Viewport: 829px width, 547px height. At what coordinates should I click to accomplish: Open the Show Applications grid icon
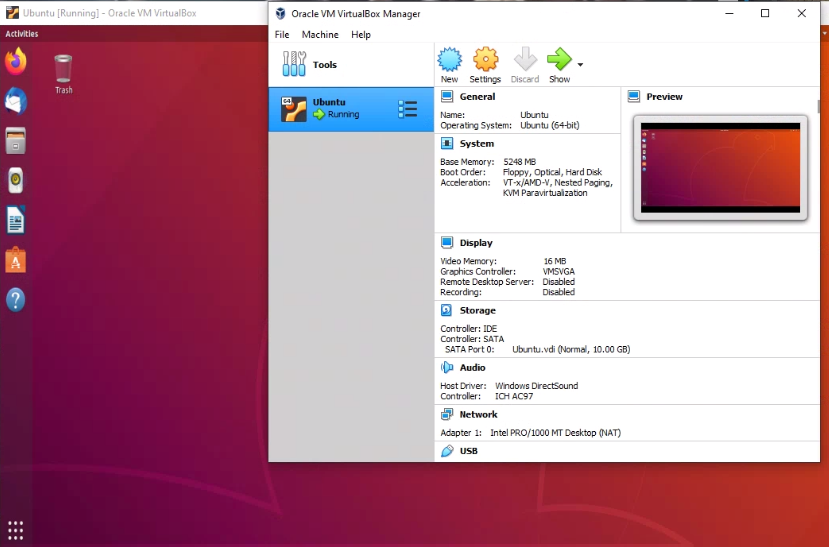15,530
